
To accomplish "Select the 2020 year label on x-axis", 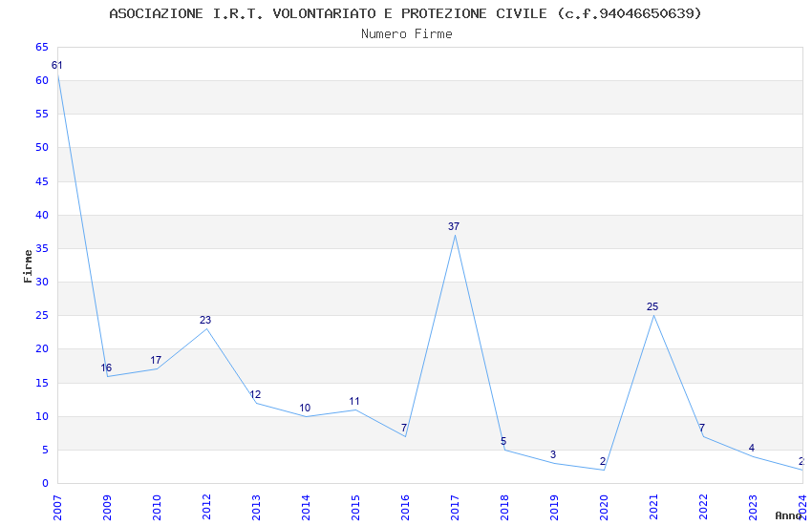I will point(604,508).
